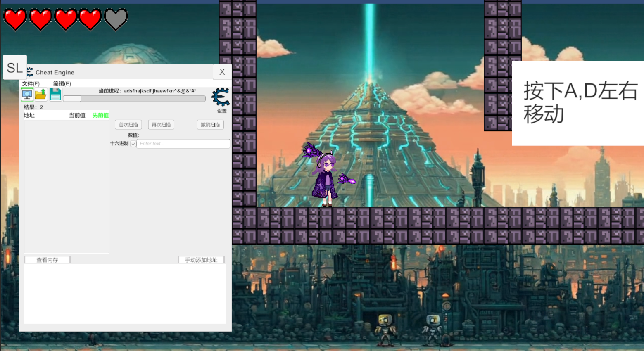Click the floppy disk save icon

point(55,95)
